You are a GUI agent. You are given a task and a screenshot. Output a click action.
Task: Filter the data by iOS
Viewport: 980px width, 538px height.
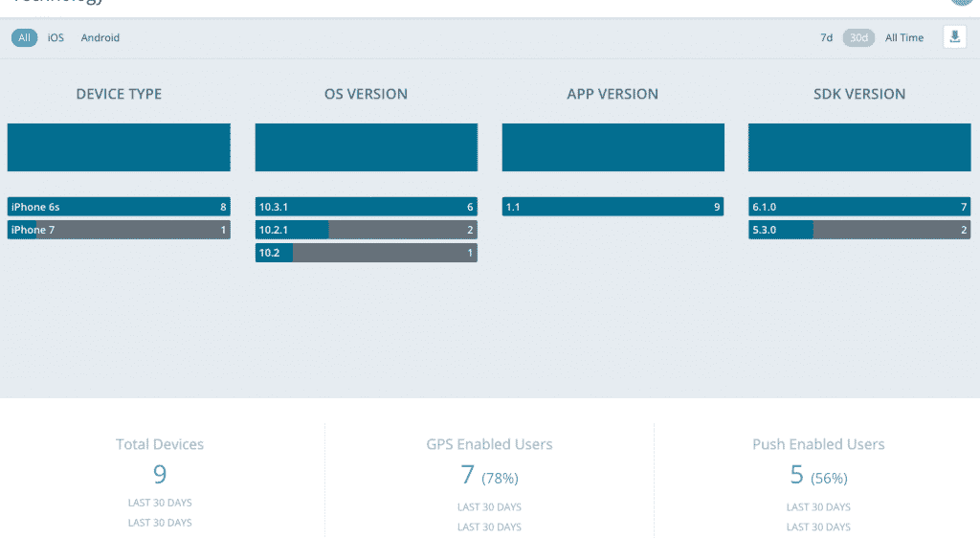[x=56, y=38]
